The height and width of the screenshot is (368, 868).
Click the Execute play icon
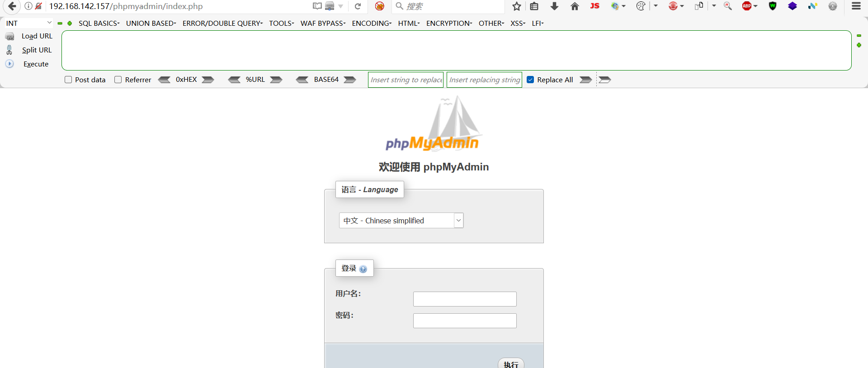pos(9,64)
